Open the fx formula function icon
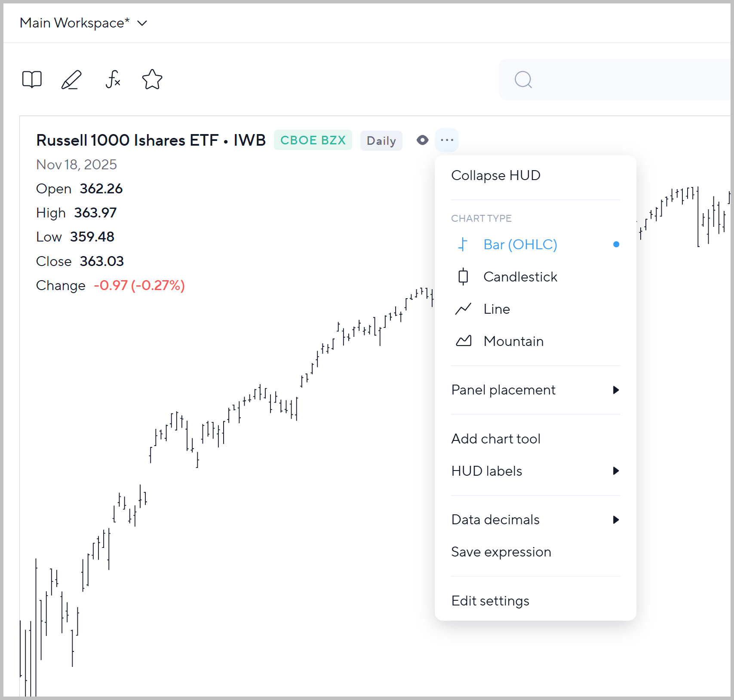 113,79
